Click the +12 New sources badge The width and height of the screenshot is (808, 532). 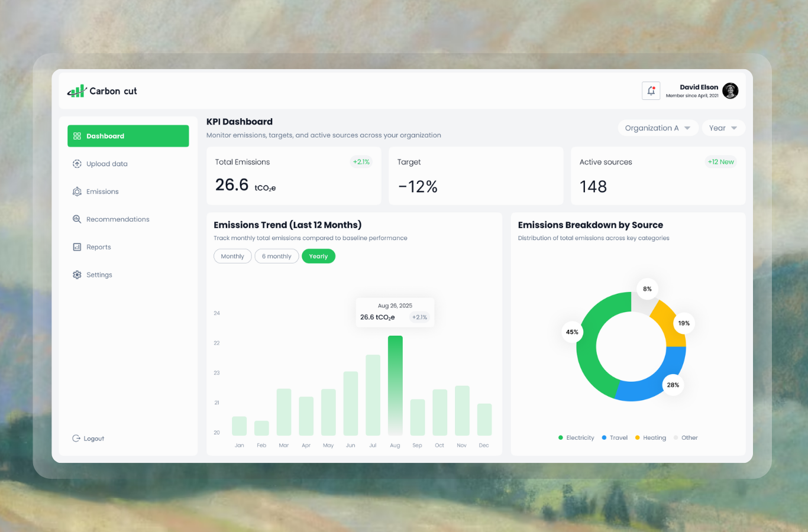720,162
